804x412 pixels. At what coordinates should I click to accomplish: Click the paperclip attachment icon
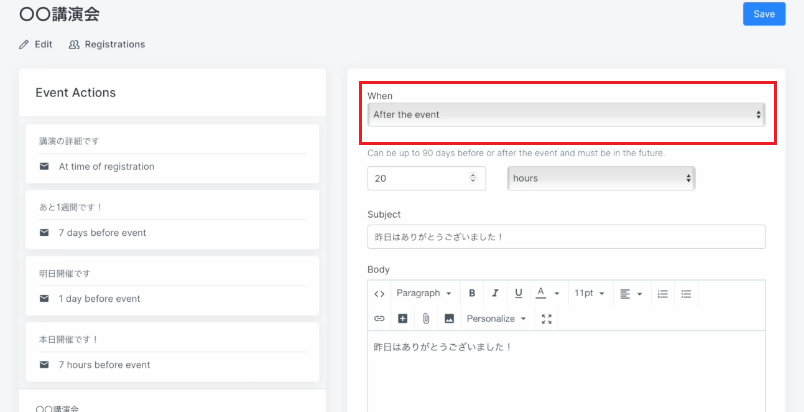[426, 319]
